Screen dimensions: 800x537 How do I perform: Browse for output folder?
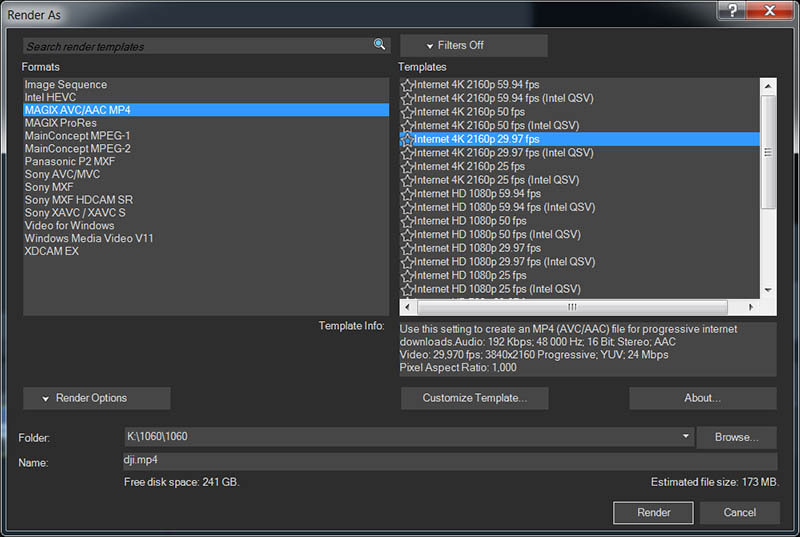736,438
